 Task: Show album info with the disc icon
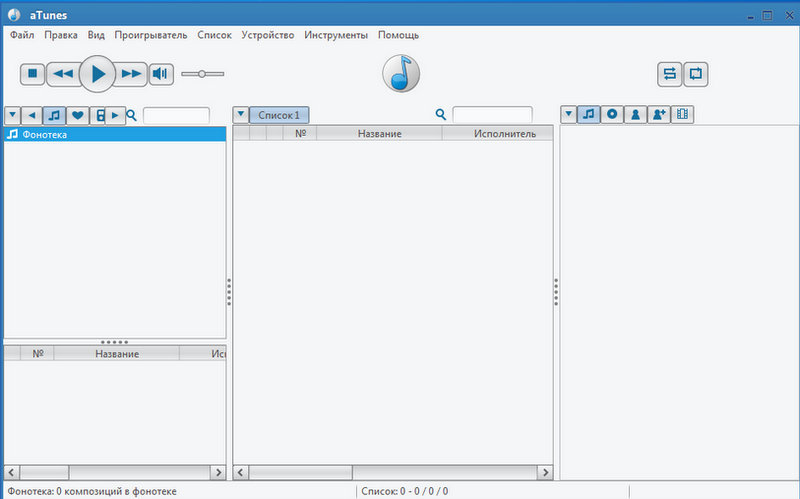point(612,114)
